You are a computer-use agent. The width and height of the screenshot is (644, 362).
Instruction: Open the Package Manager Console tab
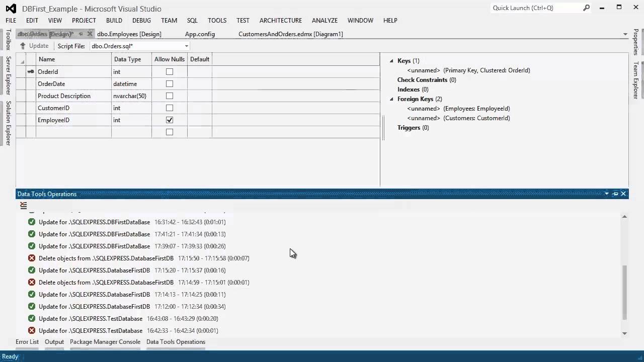[x=105, y=342]
